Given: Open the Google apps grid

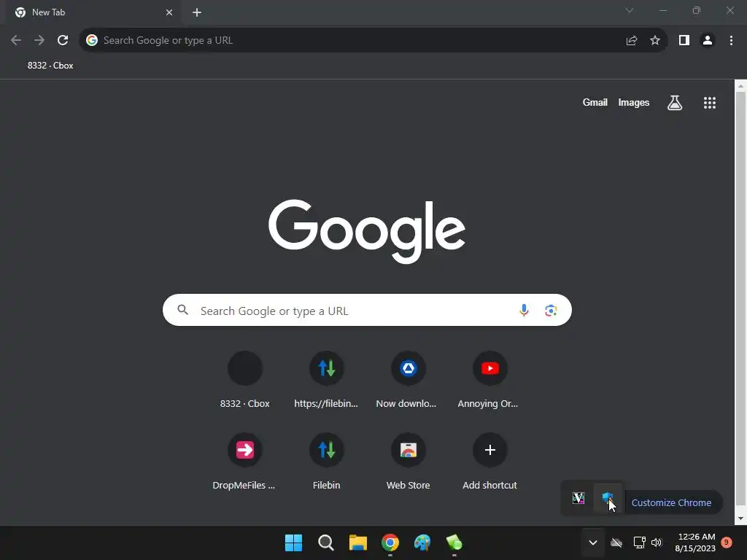Looking at the screenshot, I should tap(710, 102).
